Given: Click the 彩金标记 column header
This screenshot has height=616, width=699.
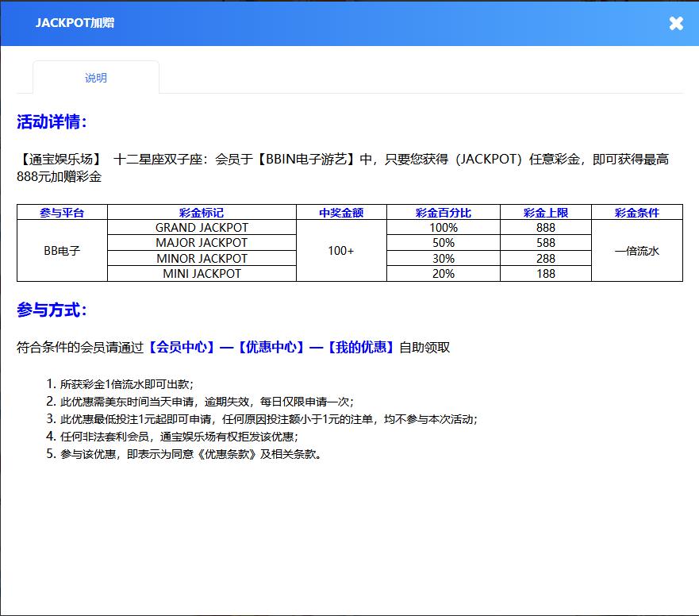Looking at the screenshot, I should pos(202,213).
